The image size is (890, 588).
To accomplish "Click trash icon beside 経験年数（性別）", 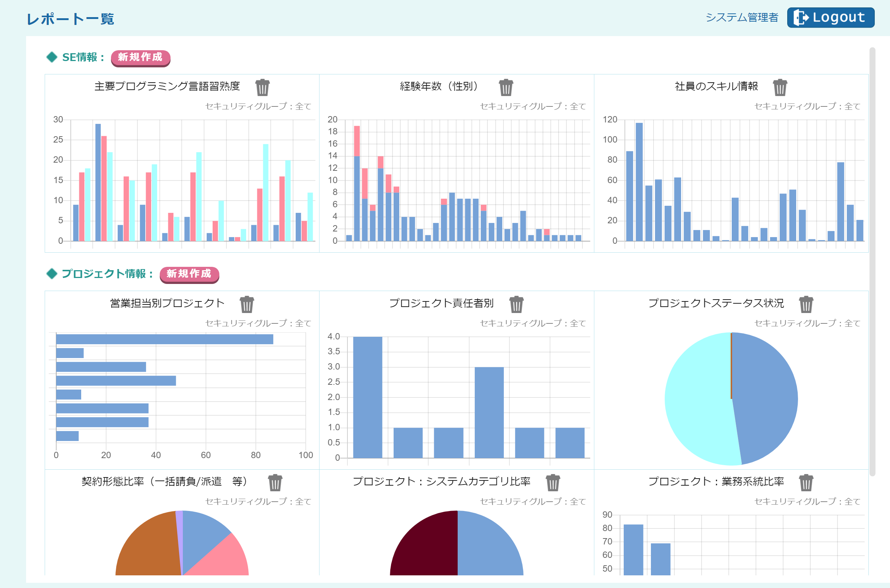I will pyautogui.click(x=506, y=87).
